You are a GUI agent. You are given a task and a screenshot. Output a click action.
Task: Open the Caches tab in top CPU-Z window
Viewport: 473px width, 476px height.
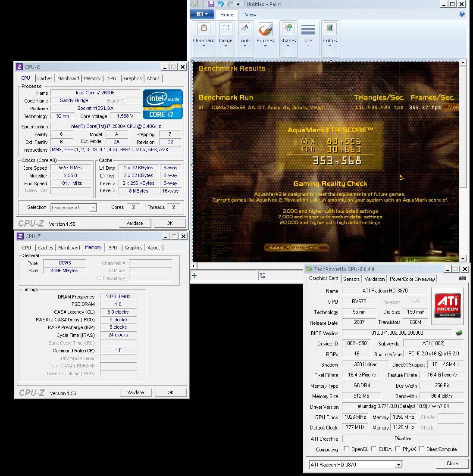45,78
